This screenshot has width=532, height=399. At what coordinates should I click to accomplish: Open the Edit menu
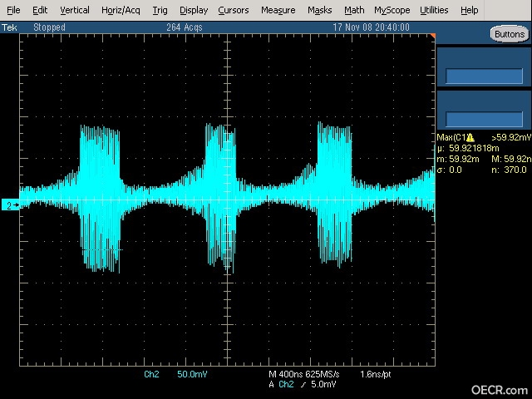pyautogui.click(x=40, y=10)
